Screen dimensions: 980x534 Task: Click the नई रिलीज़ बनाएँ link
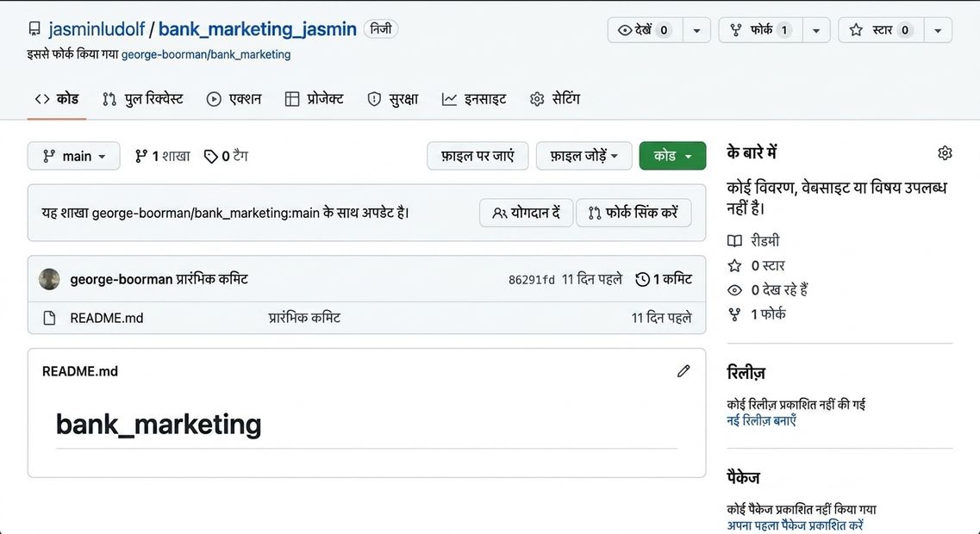coord(762,420)
